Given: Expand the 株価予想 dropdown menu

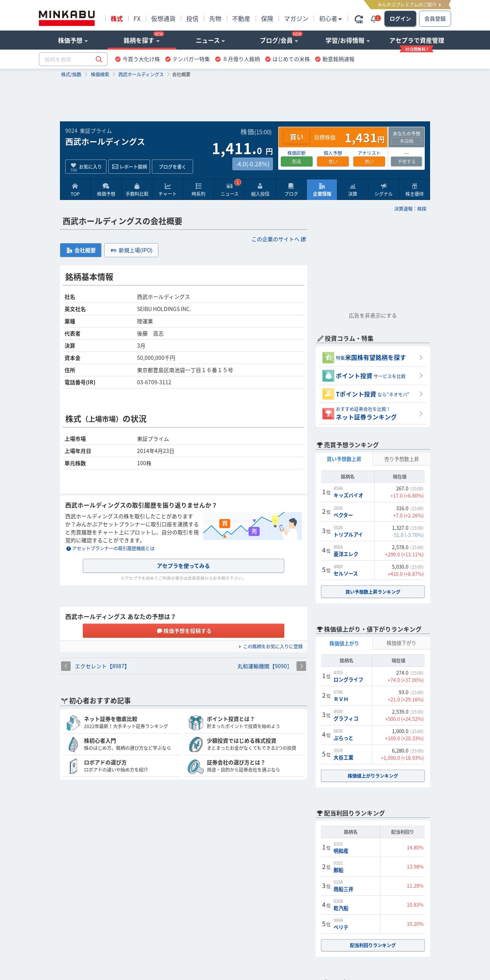Looking at the screenshot, I should click(73, 40).
